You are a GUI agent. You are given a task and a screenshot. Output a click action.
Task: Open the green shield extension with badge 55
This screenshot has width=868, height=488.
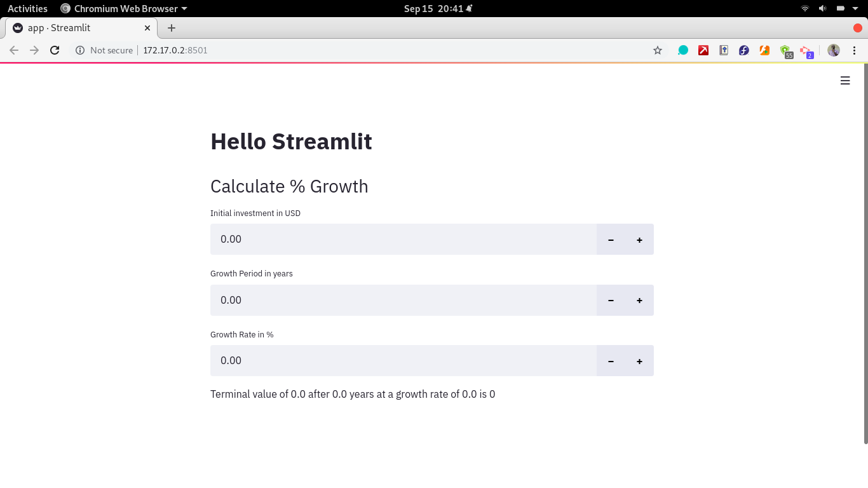(786, 51)
